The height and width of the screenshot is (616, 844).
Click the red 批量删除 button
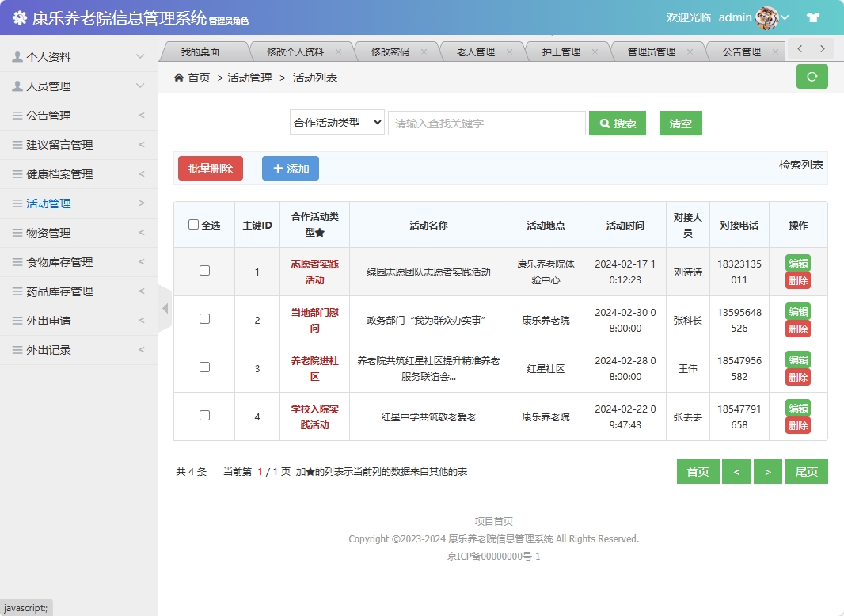pos(210,168)
